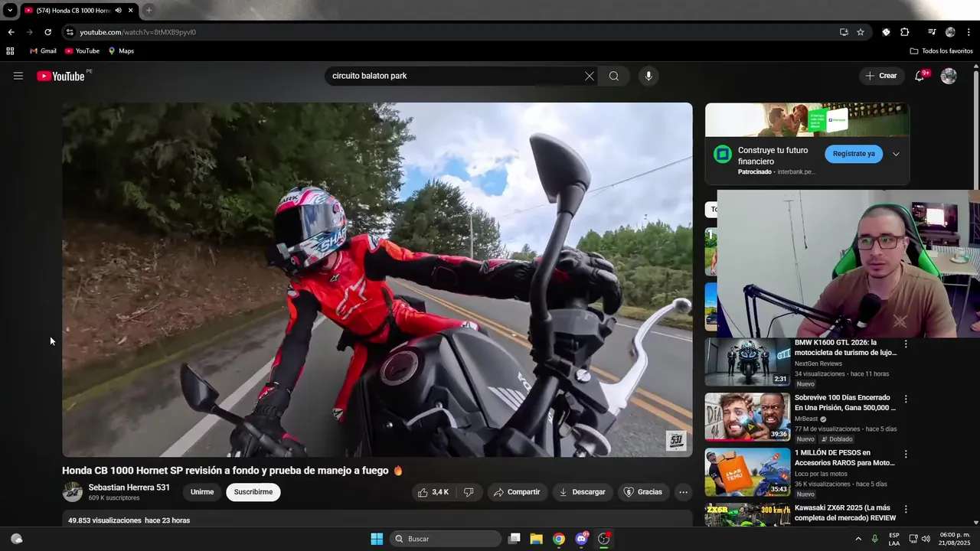Screen dimensions: 980x551
Task: Bookmark this page with the star
Action: (x=861, y=32)
